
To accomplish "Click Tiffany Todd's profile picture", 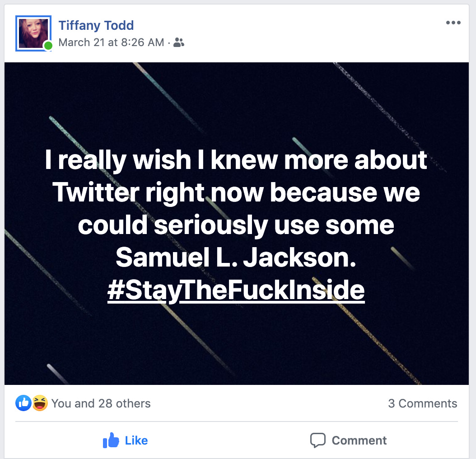I will tap(33, 33).
